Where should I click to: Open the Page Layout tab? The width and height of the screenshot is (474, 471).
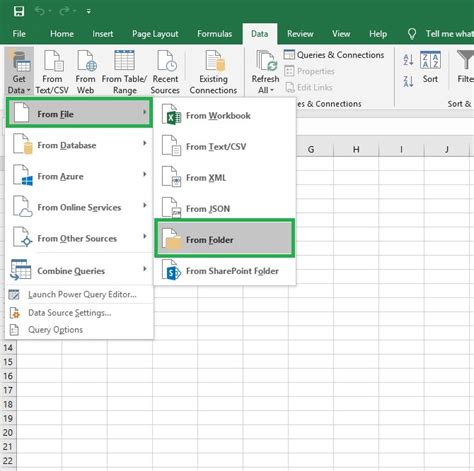tap(155, 34)
